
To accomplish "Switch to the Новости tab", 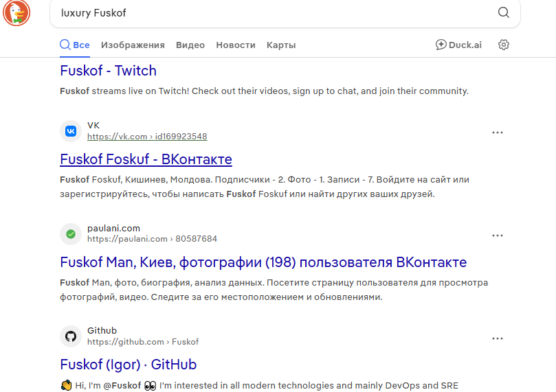I will 236,45.
